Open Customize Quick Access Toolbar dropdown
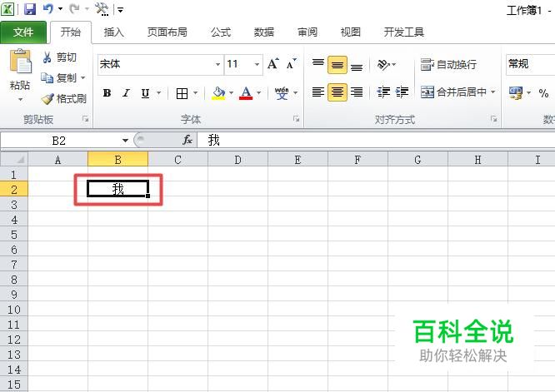 [120, 10]
